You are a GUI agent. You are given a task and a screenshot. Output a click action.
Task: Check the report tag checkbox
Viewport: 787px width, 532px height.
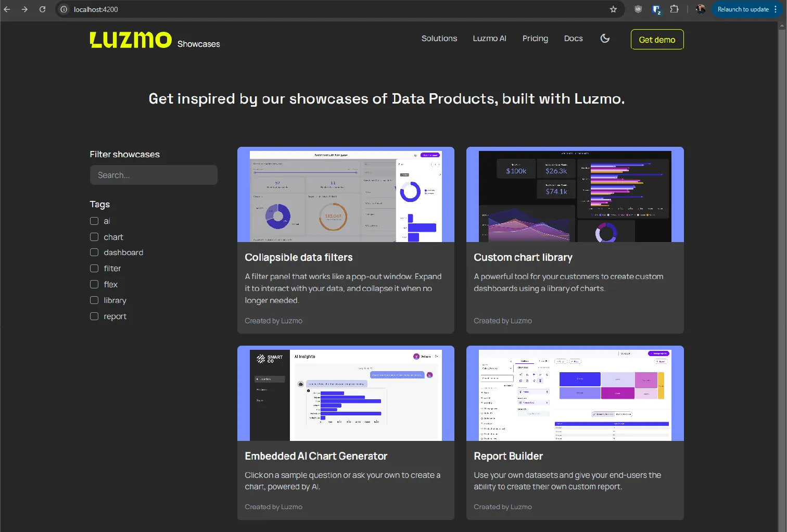(x=94, y=316)
